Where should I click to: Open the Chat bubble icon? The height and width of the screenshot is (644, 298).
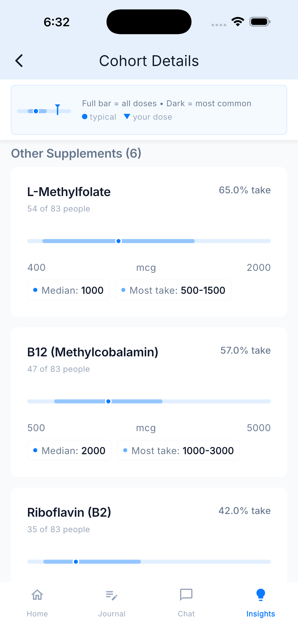pyautogui.click(x=186, y=595)
